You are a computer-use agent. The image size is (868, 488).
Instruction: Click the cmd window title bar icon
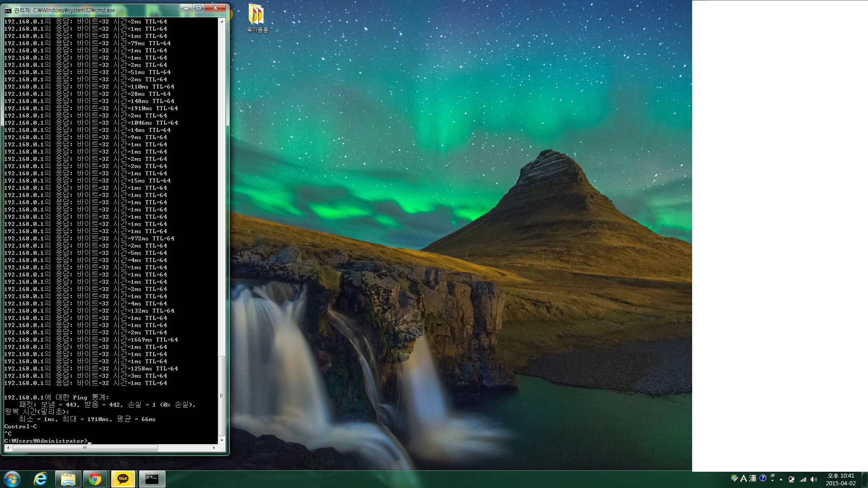tap(8, 10)
